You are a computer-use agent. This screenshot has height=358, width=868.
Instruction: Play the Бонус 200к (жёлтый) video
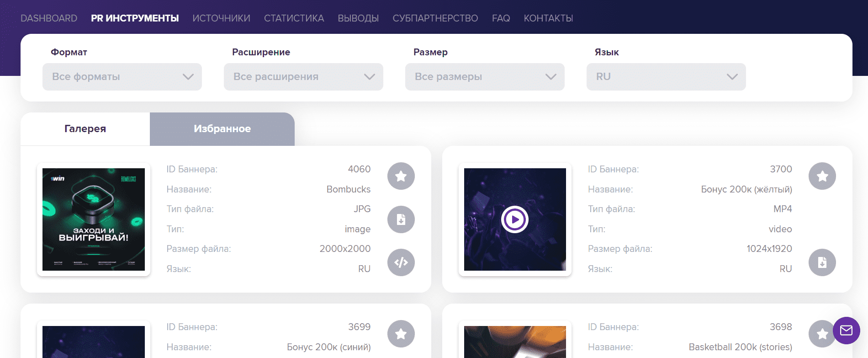pos(515,219)
